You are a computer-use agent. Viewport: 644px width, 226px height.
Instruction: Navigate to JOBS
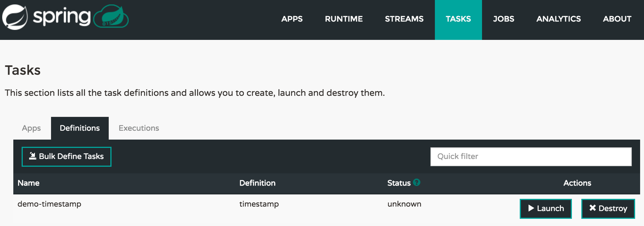pyautogui.click(x=504, y=19)
